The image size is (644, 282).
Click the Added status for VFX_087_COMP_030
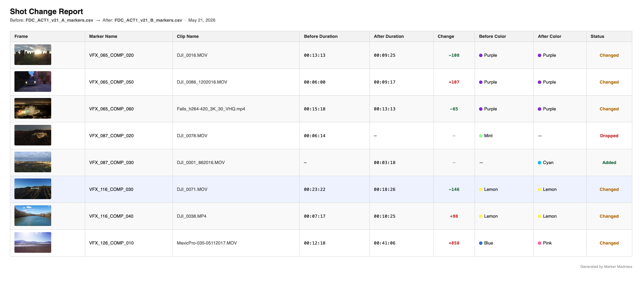tap(609, 163)
